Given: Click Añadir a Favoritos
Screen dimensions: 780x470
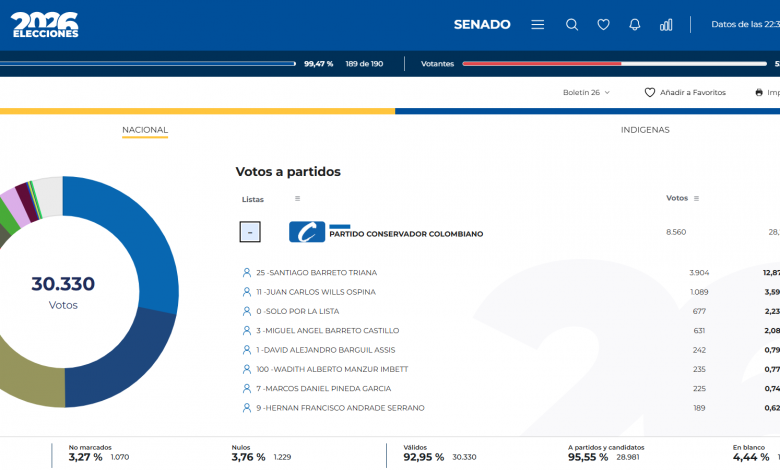Looking at the screenshot, I should [x=685, y=92].
